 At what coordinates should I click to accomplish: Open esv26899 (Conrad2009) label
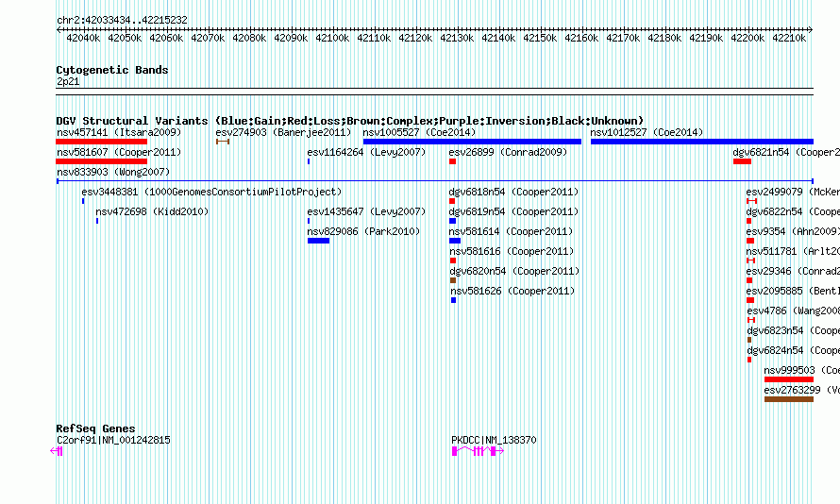tap(509, 152)
